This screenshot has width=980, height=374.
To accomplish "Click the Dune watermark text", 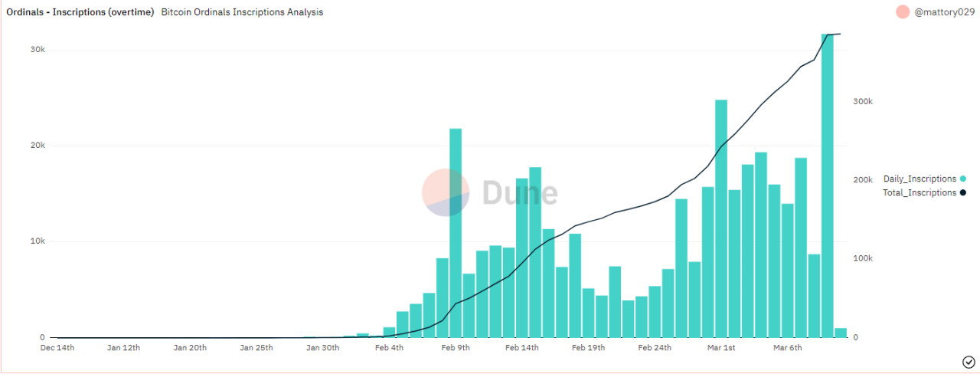I will [519, 193].
